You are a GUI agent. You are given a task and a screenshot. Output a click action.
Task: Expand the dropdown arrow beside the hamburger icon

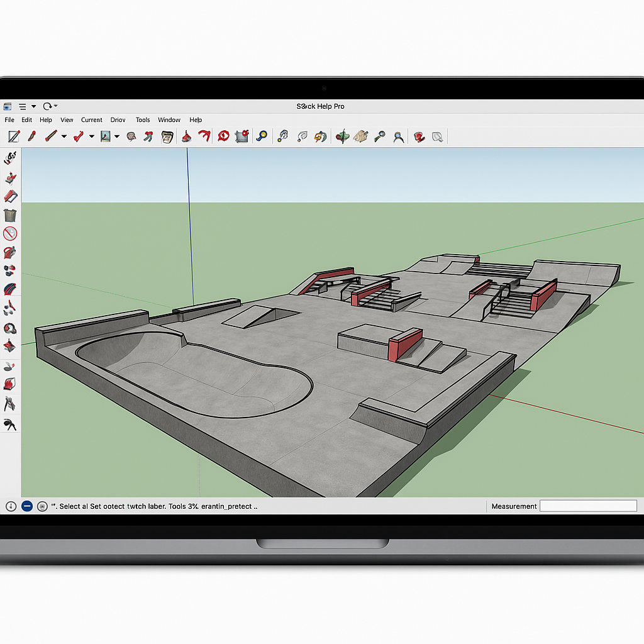click(34, 106)
